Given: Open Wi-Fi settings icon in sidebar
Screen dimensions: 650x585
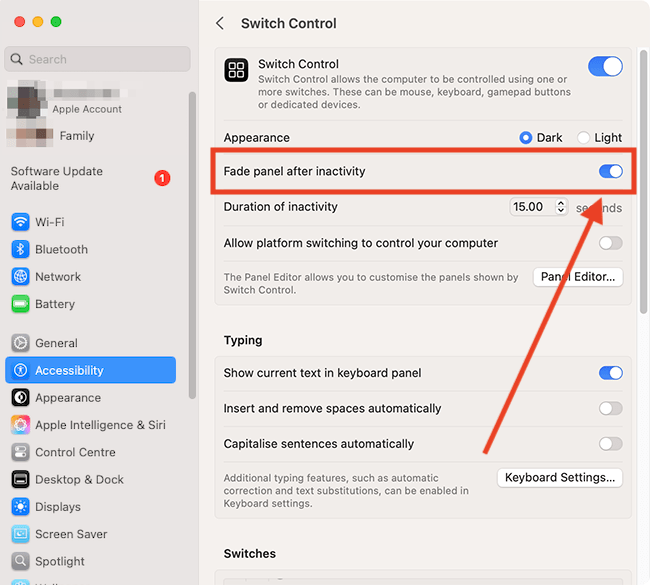Looking at the screenshot, I should [x=20, y=222].
